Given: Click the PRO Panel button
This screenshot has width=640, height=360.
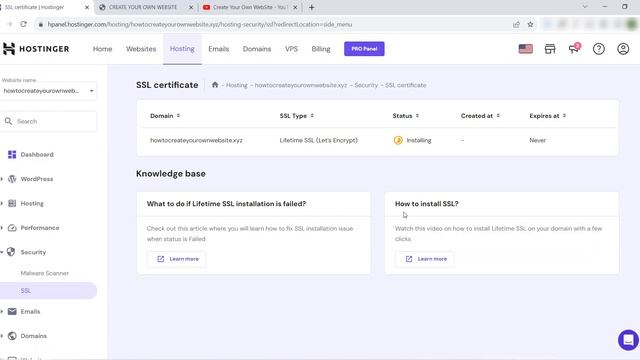Looking at the screenshot, I should 364,49.
